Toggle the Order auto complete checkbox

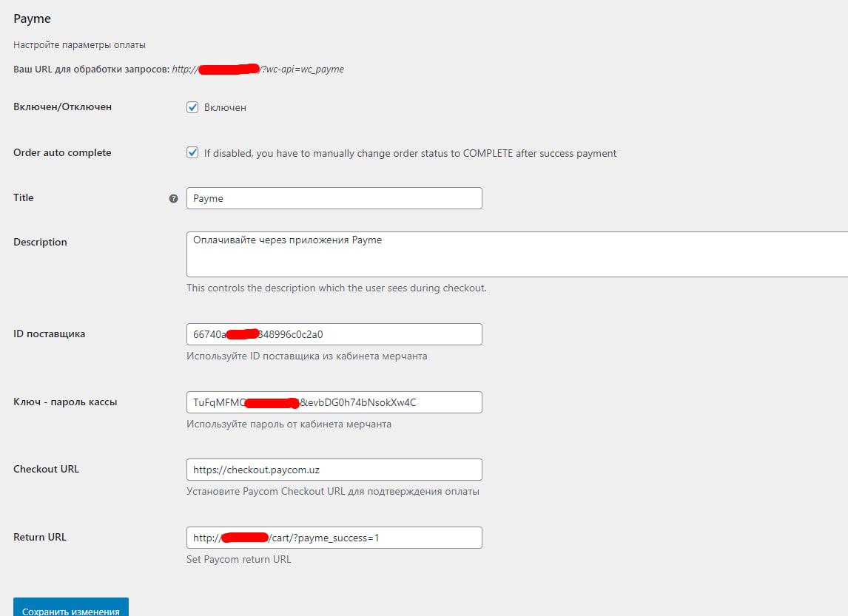pos(192,152)
